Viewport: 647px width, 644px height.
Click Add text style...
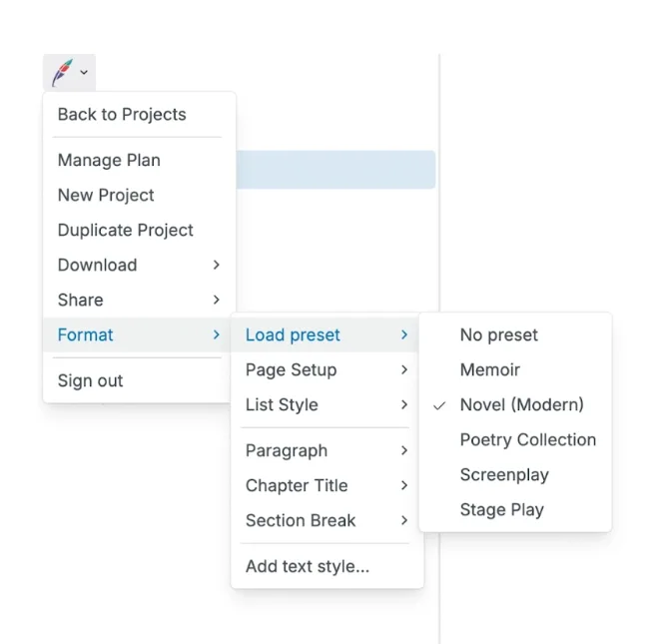[x=308, y=566]
